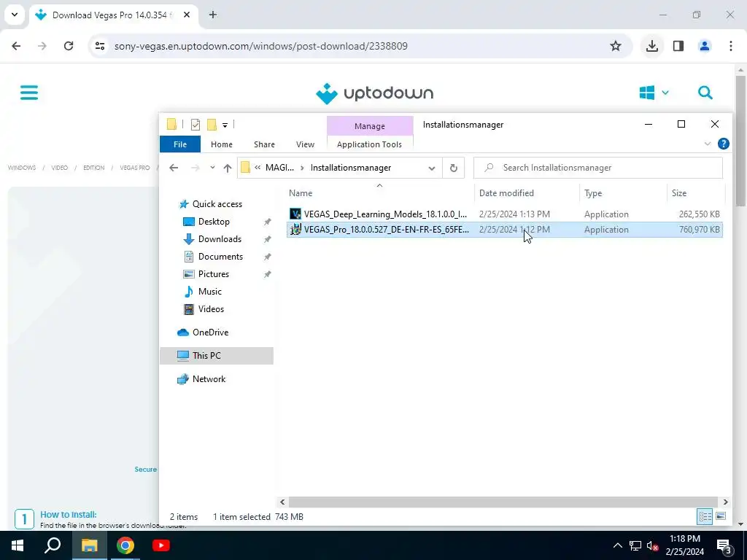
Task: Show hidden tray icons chevron
Action: tap(617, 545)
